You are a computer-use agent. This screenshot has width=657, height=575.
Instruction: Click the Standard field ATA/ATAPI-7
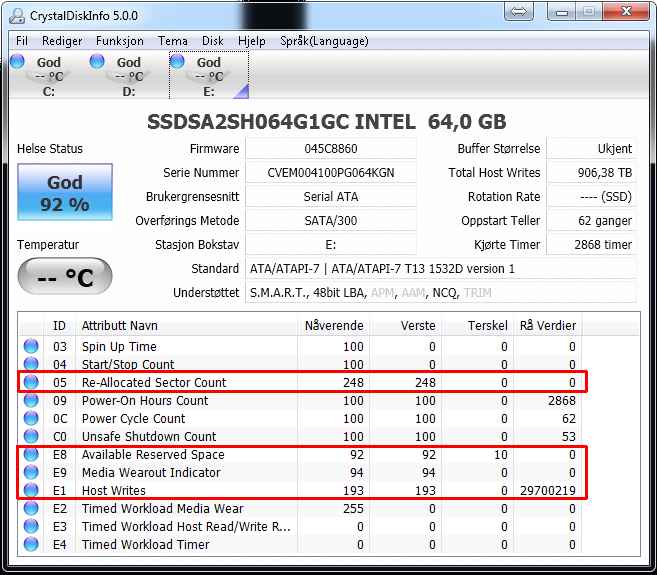(441, 269)
